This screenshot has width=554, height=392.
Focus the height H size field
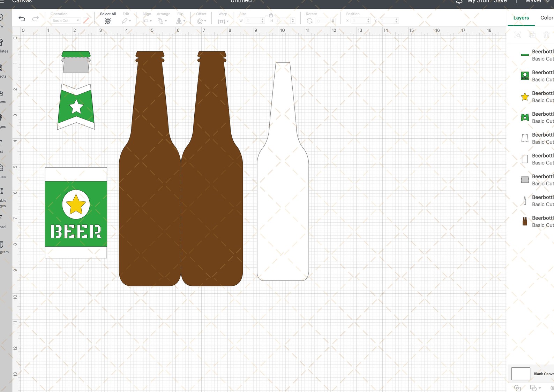285,21
